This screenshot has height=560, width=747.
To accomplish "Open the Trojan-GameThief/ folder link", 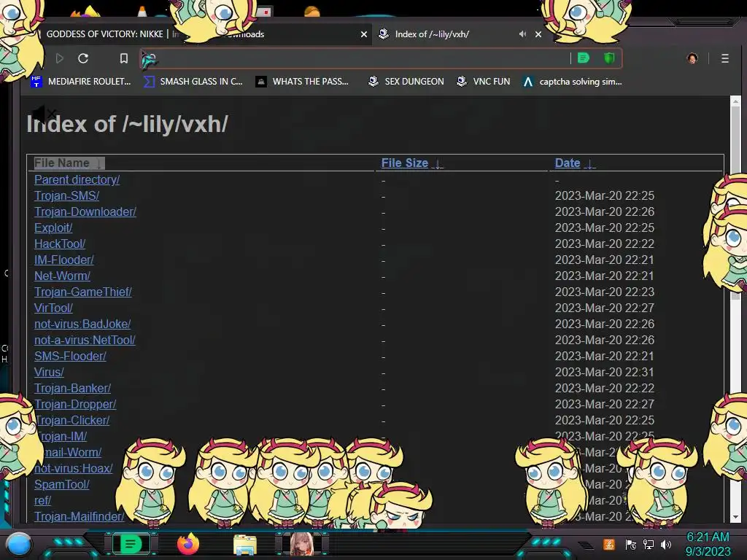I will click(83, 292).
